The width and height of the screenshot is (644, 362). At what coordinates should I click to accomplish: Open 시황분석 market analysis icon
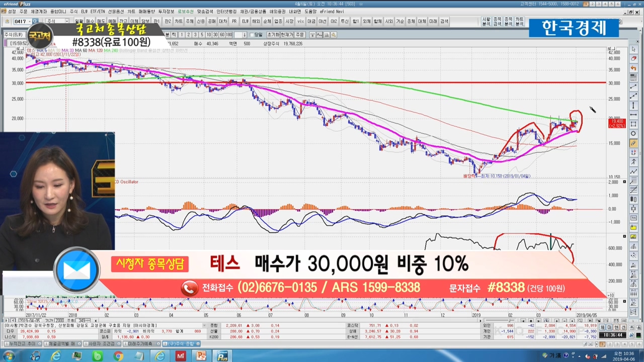click(x=486, y=22)
